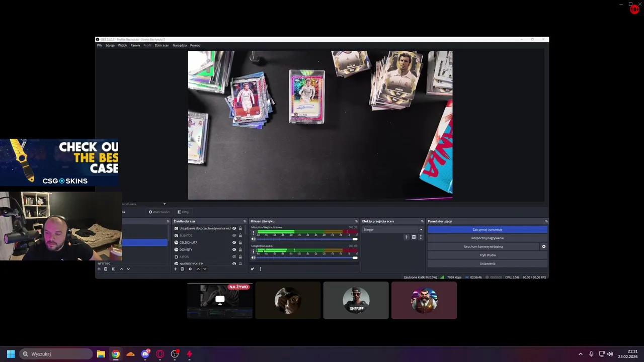Open Windows Start menu
This screenshot has width=644, height=362.
pyautogui.click(x=11, y=354)
